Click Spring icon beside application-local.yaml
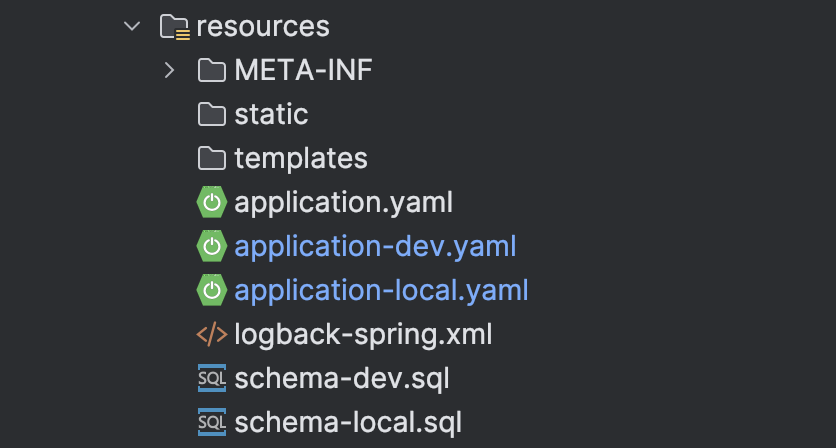836x448 pixels. (x=211, y=290)
